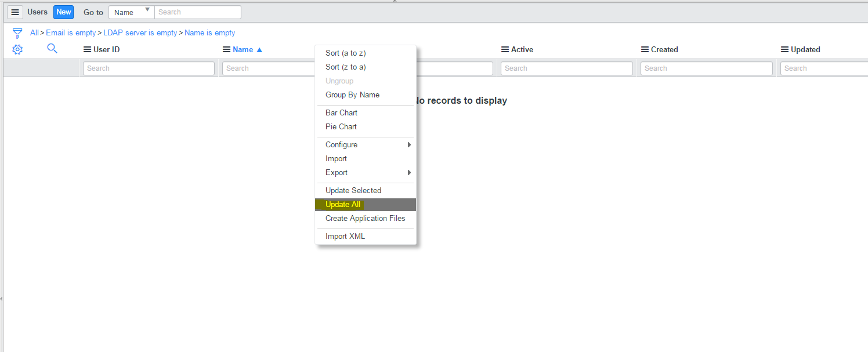Open the User ID column menu icon
The height and width of the screenshot is (352, 868).
click(x=88, y=50)
